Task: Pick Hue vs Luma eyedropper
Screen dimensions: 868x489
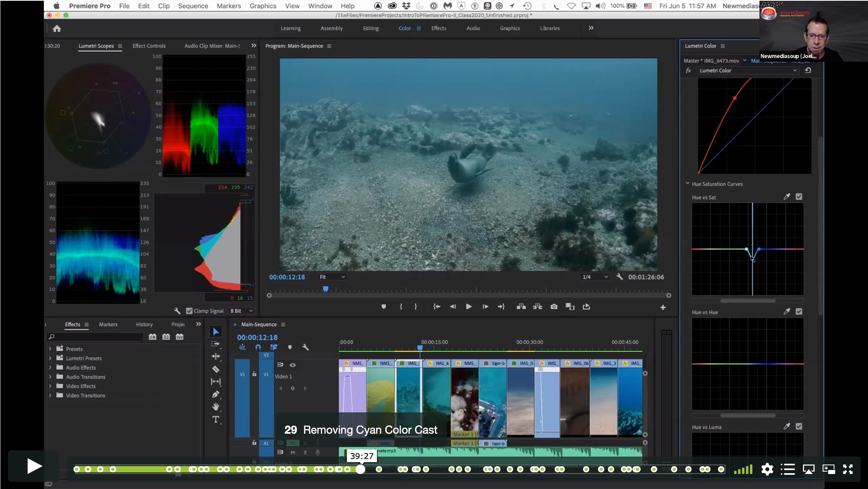Action: click(x=786, y=427)
